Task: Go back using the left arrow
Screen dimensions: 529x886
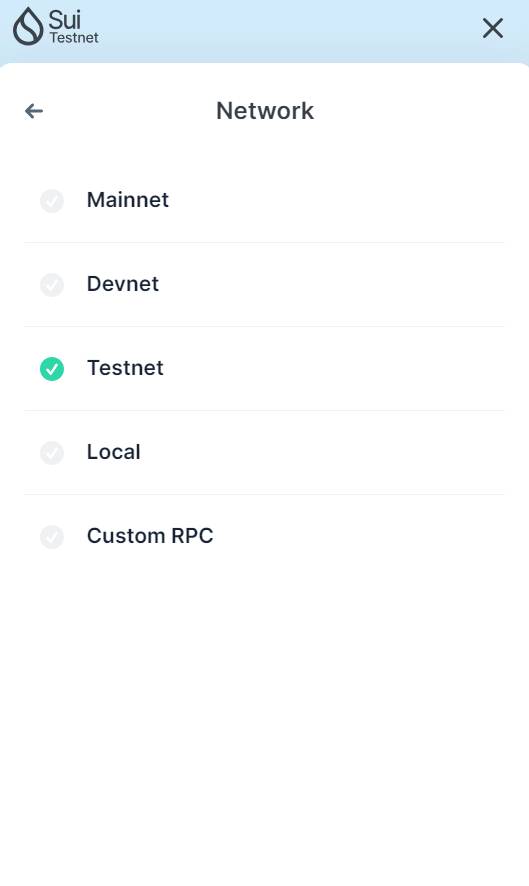Action: tap(34, 111)
